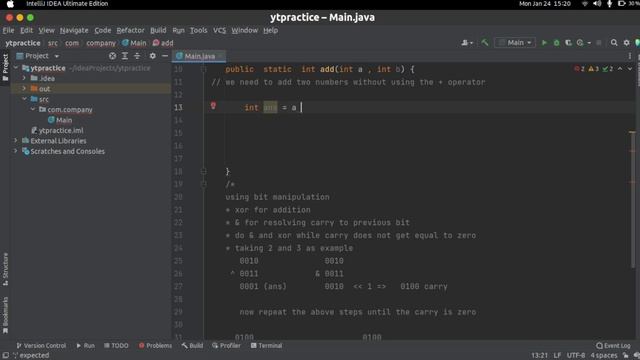Click the src breadcrumb in navigation bar
This screenshot has width=640, height=360.
point(53,43)
